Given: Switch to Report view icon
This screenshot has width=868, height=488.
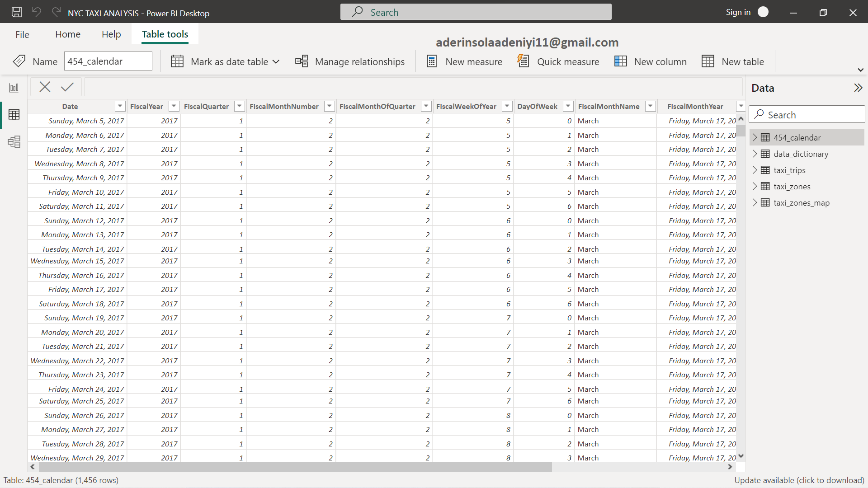Looking at the screenshot, I should click(14, 88).
